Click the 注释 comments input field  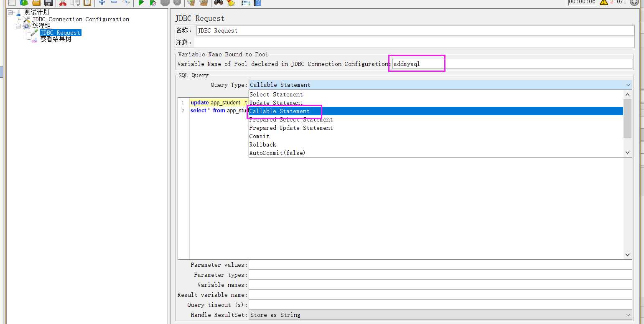click(414, 42)
